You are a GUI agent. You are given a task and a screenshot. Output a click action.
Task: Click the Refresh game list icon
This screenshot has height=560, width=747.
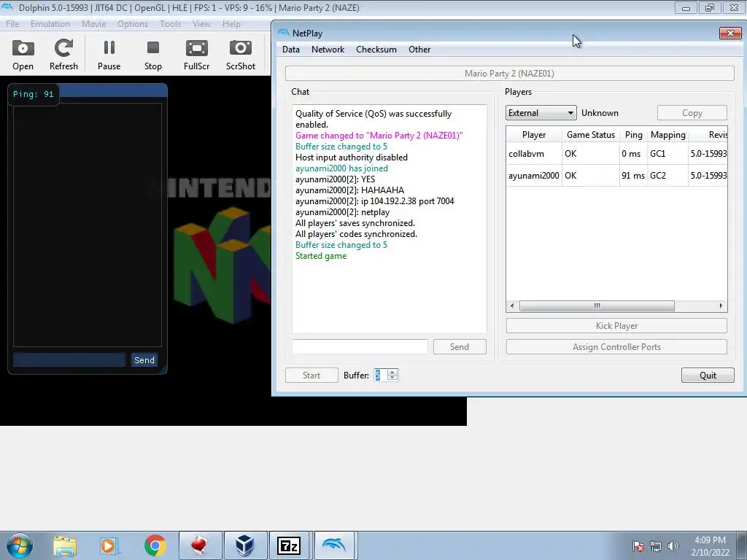[x=63, y=55]
